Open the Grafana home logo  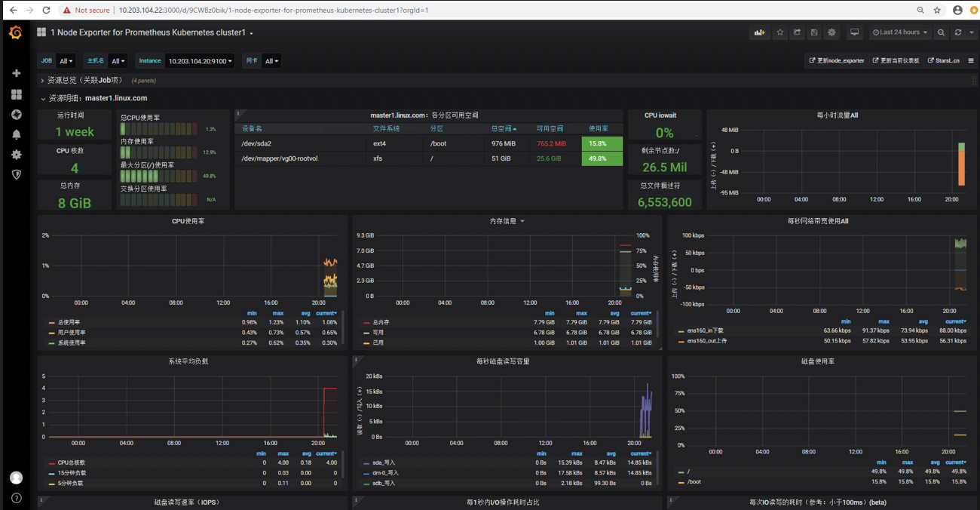pyautogui.click(x=16, y=32)
